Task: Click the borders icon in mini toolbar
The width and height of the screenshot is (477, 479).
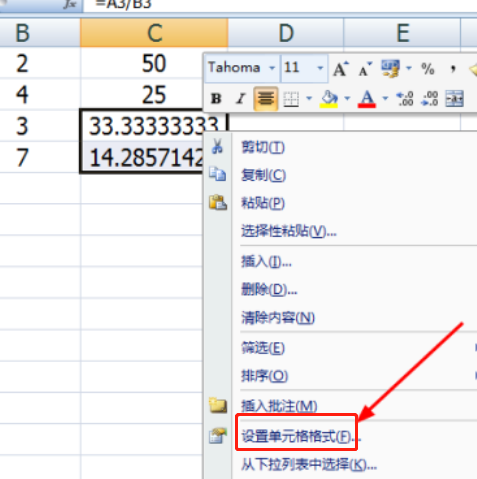Action: (x=291, y=99)
